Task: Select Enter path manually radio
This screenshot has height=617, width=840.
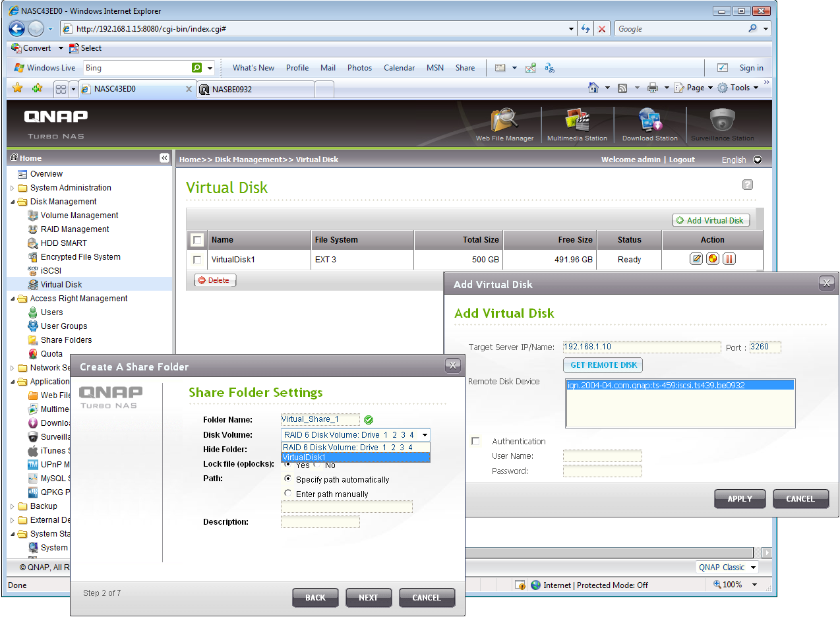Action: pos(287,493)
